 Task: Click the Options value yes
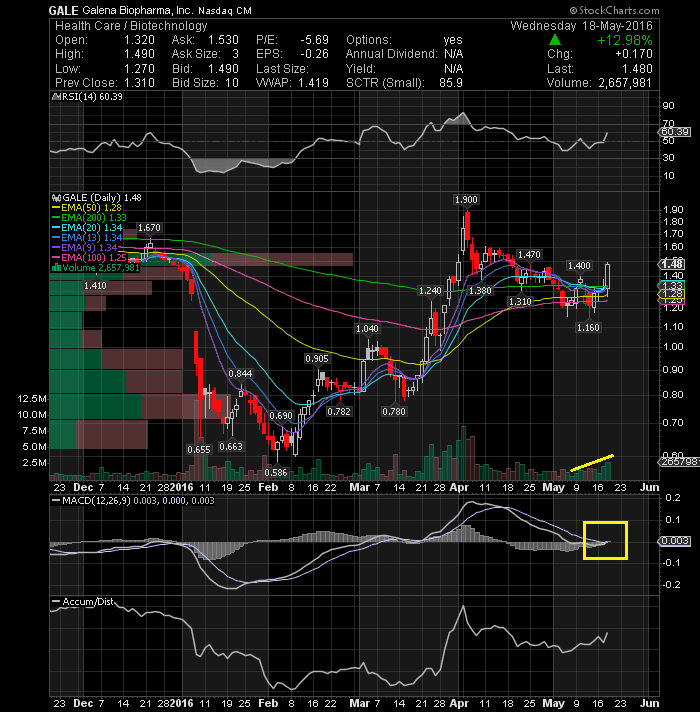(x=453, y=40)
